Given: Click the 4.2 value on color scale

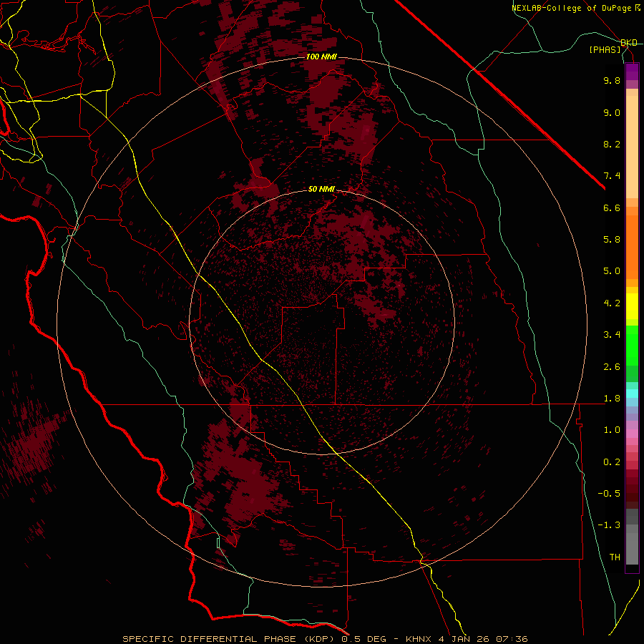Looking at the screenshot, I should click(612, 303).
